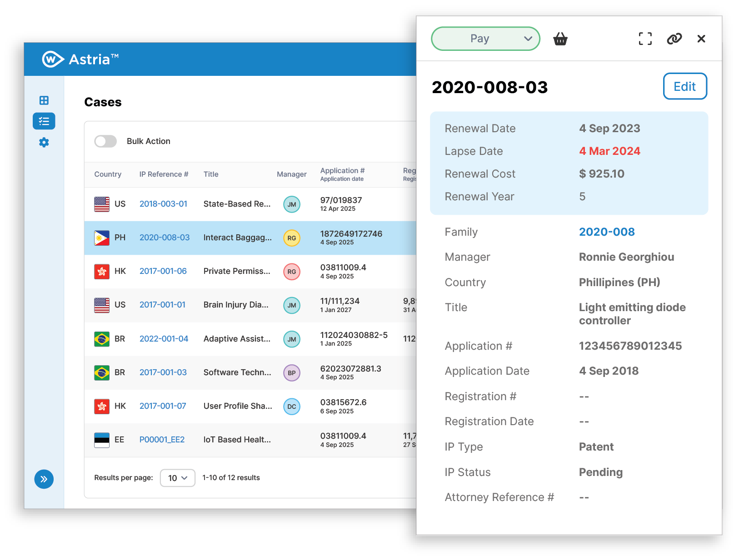Click the DC manager avatar

coord(291,406)
